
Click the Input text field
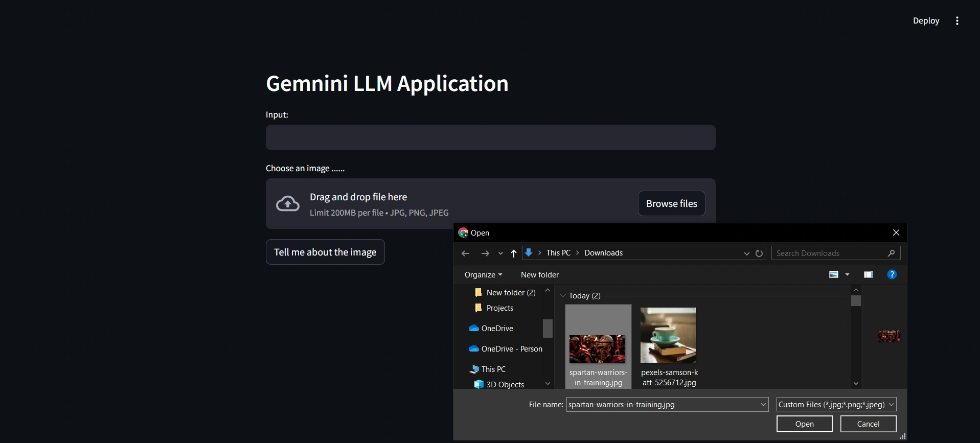pyautogui.click(x=490, y=138)
